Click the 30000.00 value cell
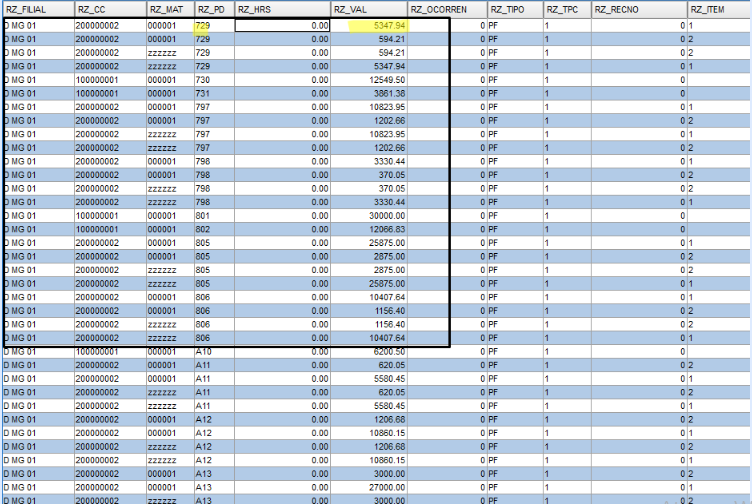Image resolution: width=752 pixels, height=504 pixels. point(368,216)
